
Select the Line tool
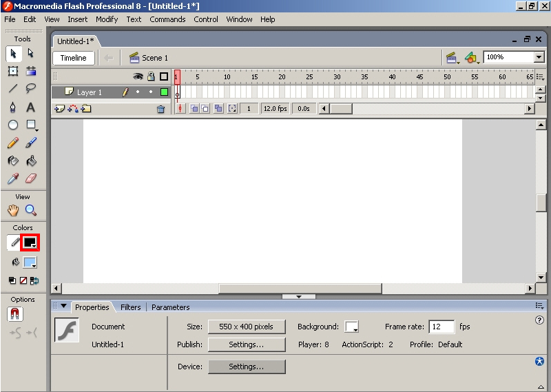(x=13, y=88)
